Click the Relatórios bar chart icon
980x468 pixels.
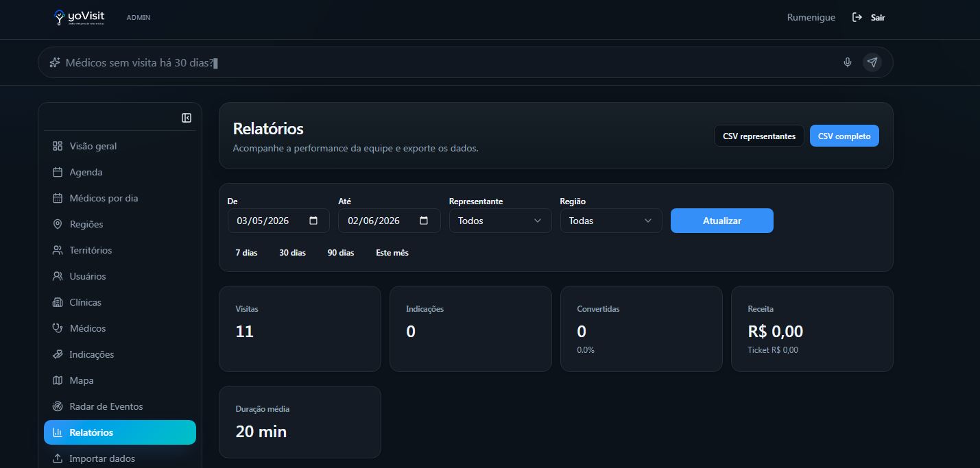coord(58,432)
